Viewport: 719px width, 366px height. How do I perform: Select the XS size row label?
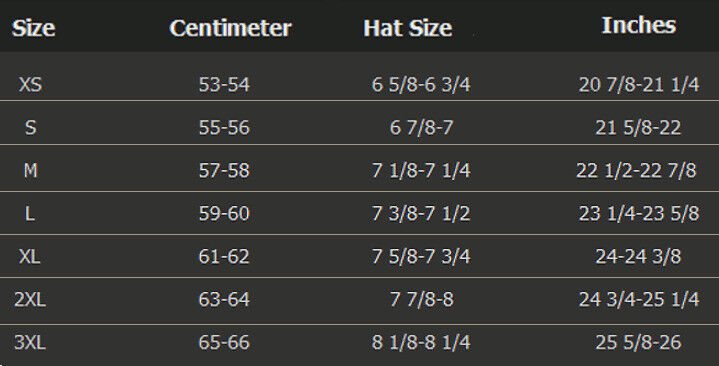pos(30,84)
